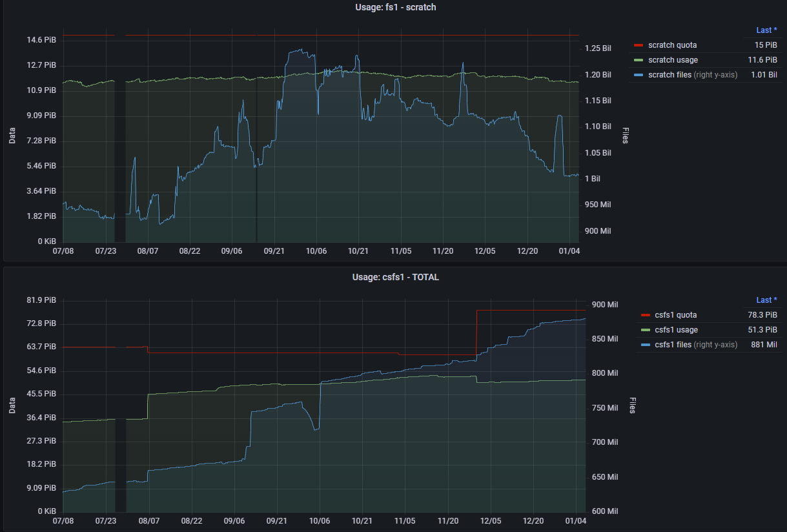Viewport: 787px width, 532px height.
Task: Change the blue color swatch for scratch files
Action: [x=639, y=75]
